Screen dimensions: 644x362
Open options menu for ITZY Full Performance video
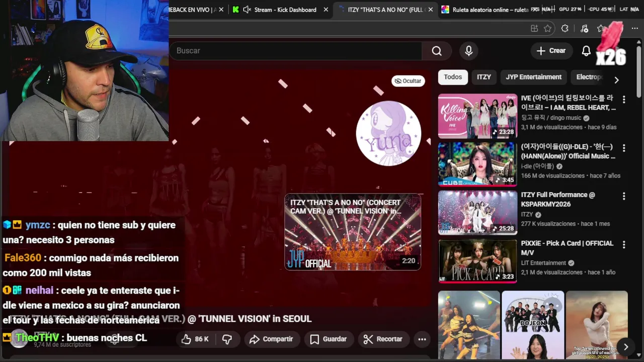click(624, 197)
